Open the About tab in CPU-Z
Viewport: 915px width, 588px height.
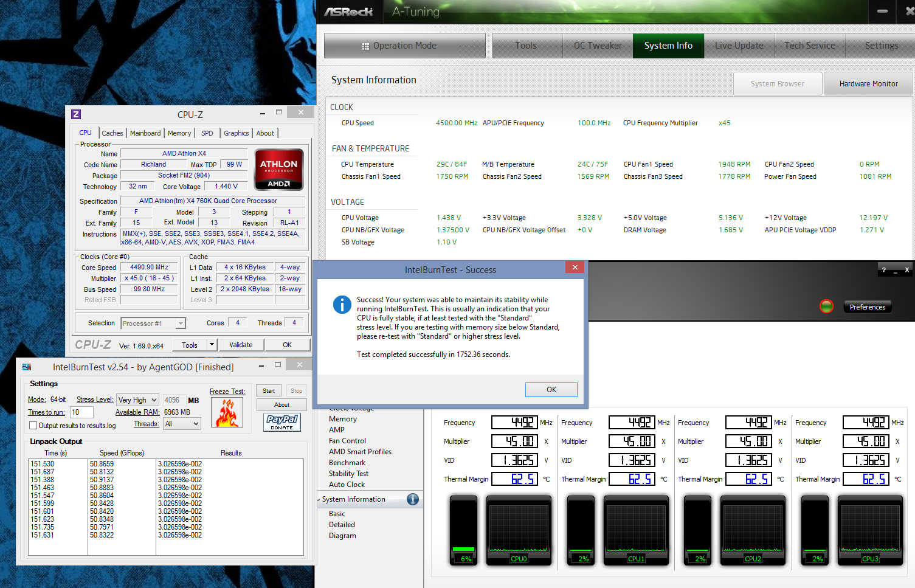pyautogui.click(x=265, y=133)
